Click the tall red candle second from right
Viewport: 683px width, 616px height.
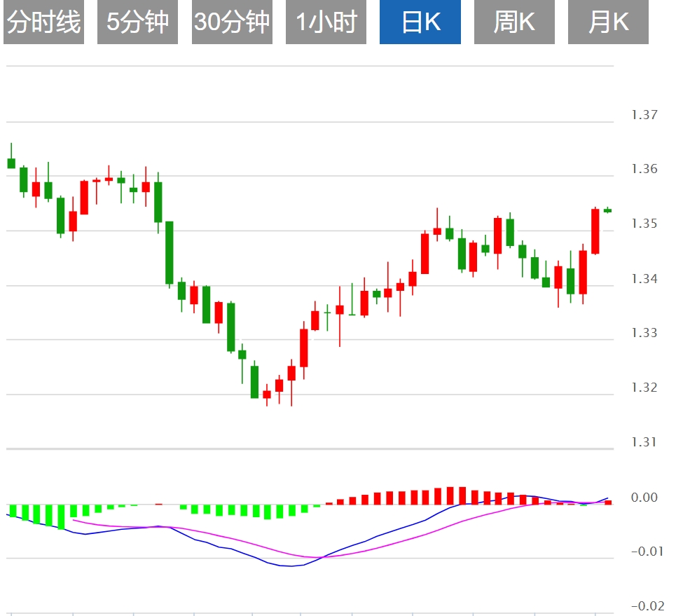point(595,231)
